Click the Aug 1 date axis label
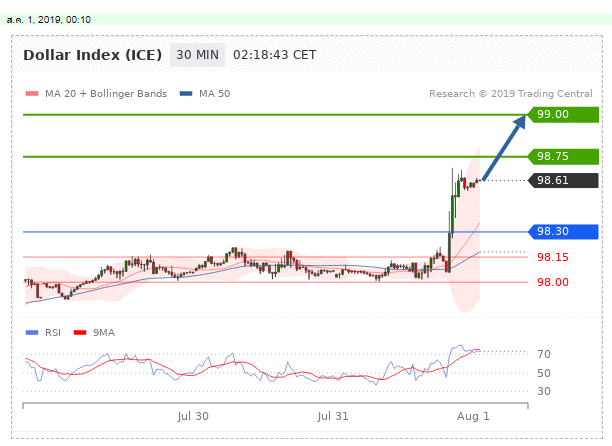Image resolution: width=612 pixels, height=446 pixels. (473, 416)
